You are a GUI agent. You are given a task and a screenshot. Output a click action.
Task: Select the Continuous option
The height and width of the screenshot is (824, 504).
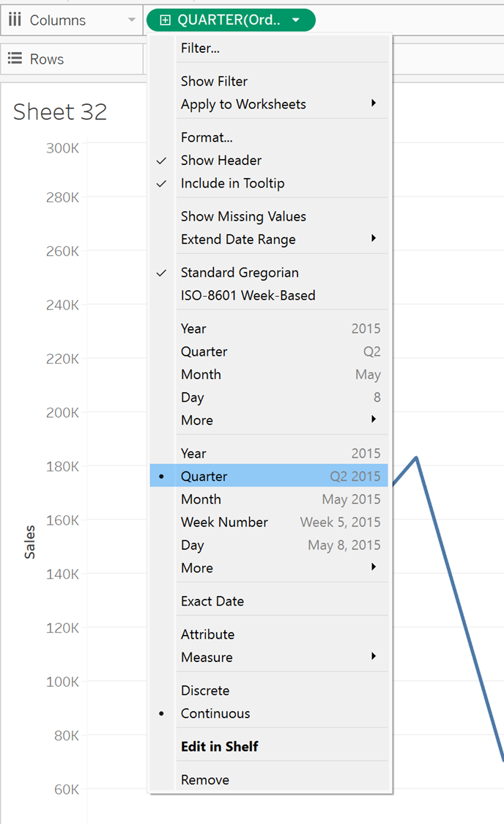(x=215, y=713)
